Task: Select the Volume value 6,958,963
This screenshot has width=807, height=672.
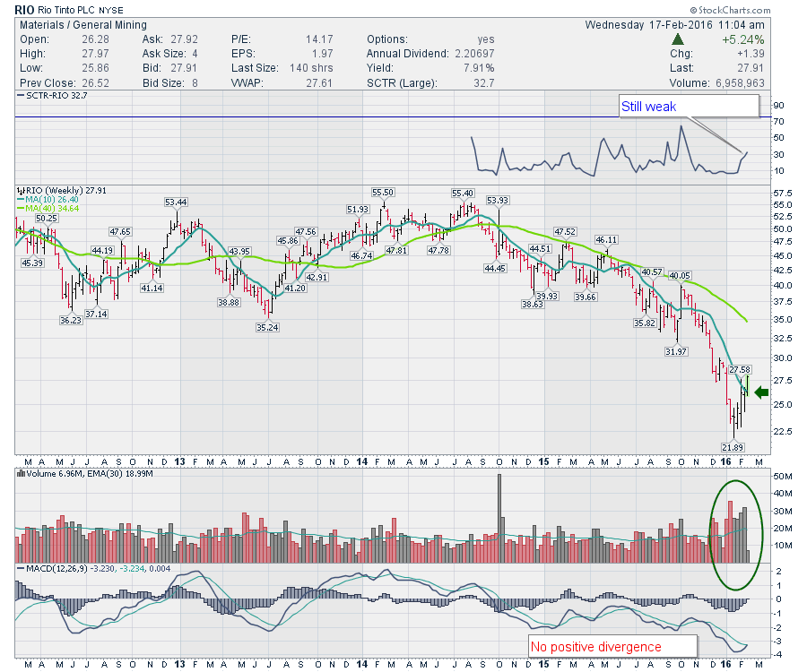Action: pyautogui.click(x=740, y=83)
